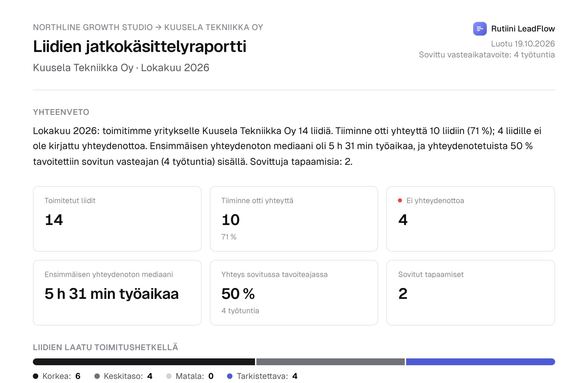This screenshot has width=588, height=383.
Task: Open the Tiiminne otti yhteyttä card
Action: [294, 219]
